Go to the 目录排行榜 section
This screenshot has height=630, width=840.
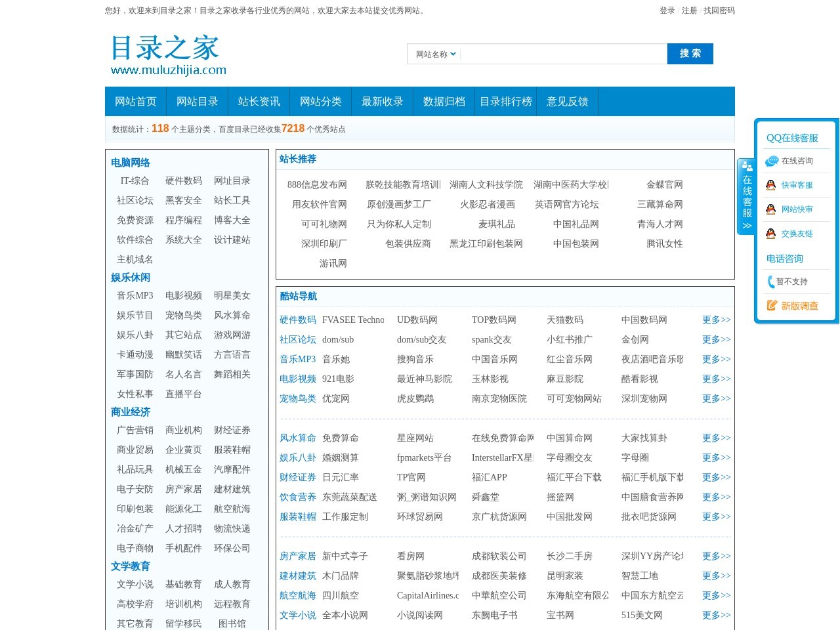pyautogui.click(x=506, y=101)
